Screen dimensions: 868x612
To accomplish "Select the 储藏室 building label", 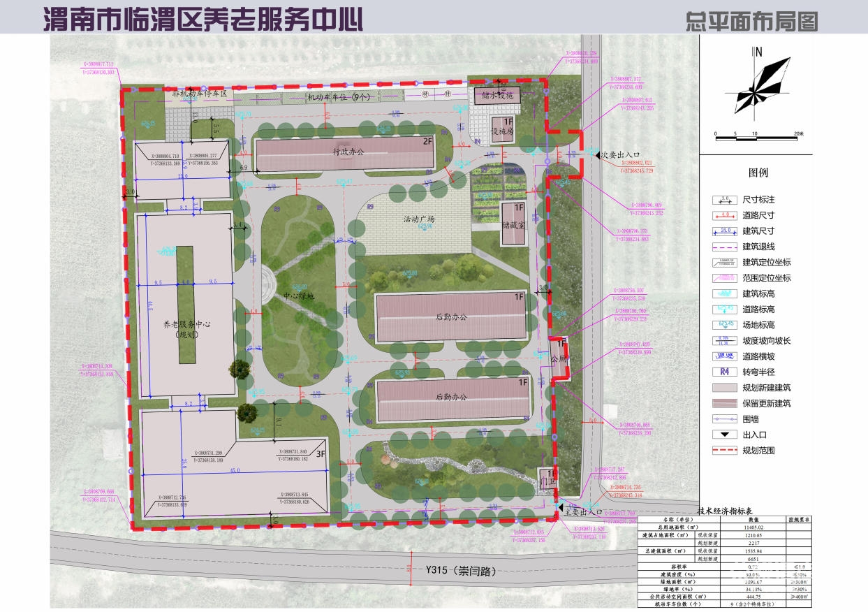I will coord(513,226).
